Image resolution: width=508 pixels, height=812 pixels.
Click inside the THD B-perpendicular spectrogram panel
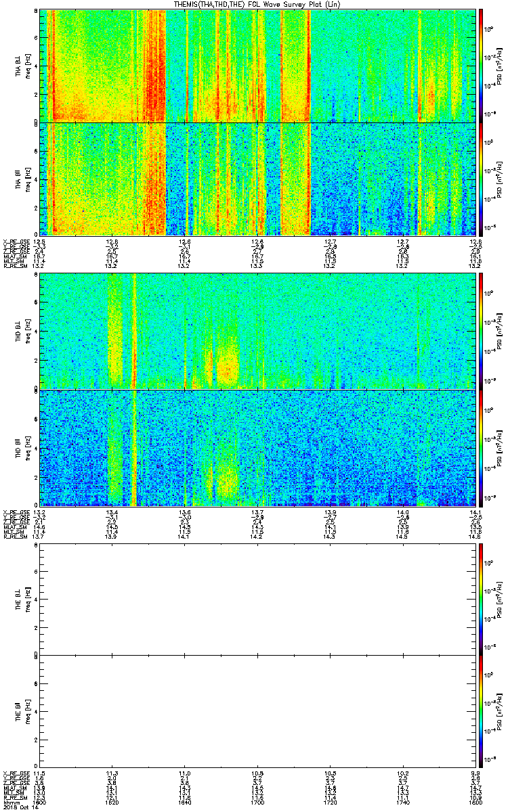tap(257, 332)
